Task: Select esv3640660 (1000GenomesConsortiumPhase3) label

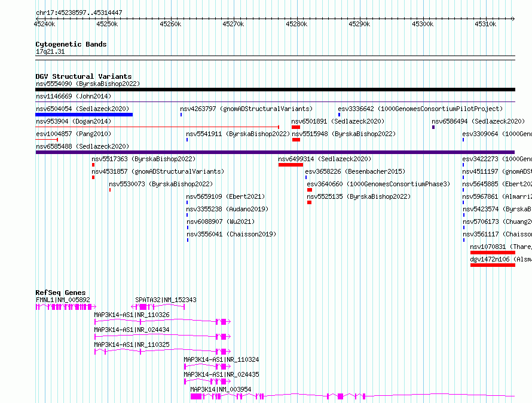Action: pos(378,184)
